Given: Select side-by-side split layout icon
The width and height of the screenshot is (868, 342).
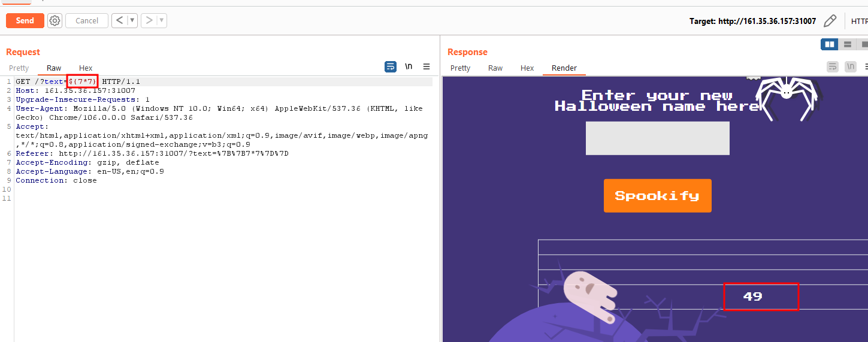Looking at the screenshot, I should (x=829, y=44).
